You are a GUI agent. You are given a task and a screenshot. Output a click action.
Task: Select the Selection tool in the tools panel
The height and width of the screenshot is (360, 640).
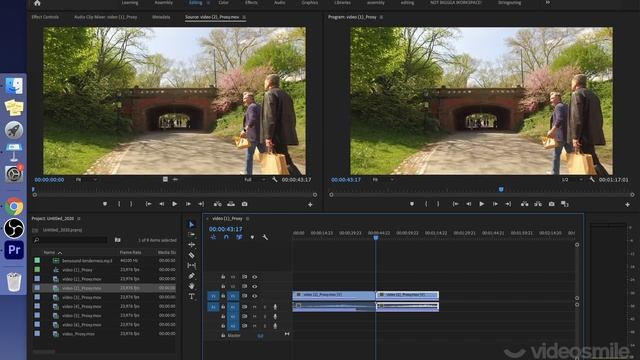point(191,224)
